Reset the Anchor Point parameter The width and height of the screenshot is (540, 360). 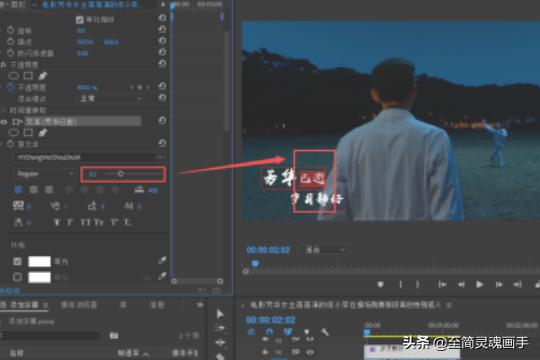click(162, 41)
